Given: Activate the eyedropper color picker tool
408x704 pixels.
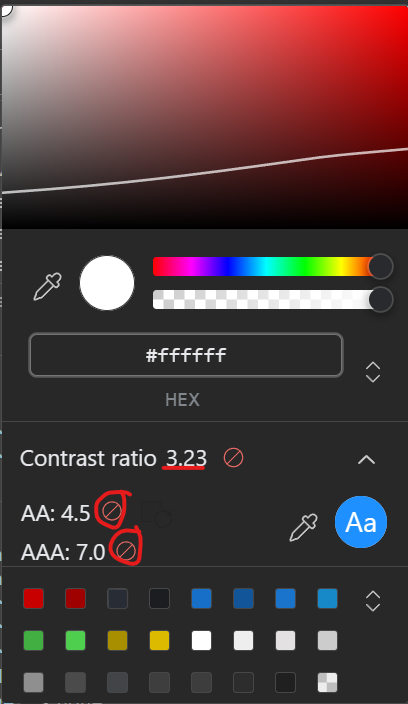Looking at the screenshot, I should 48,286.
